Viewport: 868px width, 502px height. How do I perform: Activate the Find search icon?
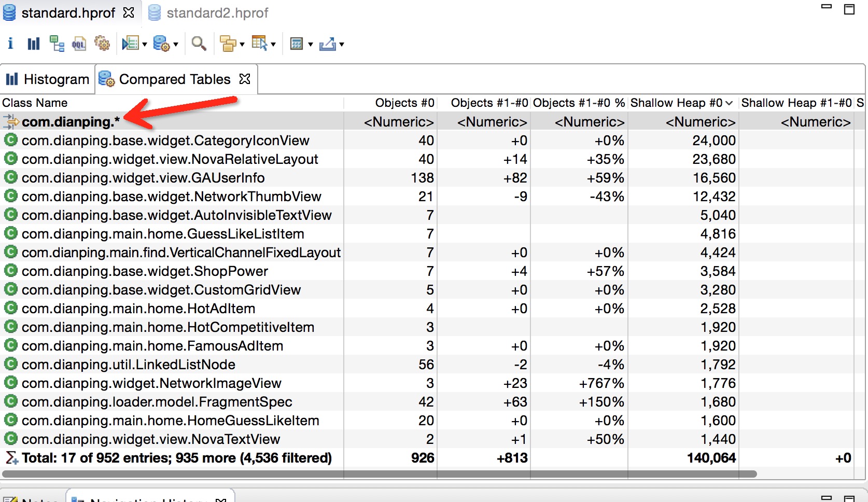click(198, 44)
